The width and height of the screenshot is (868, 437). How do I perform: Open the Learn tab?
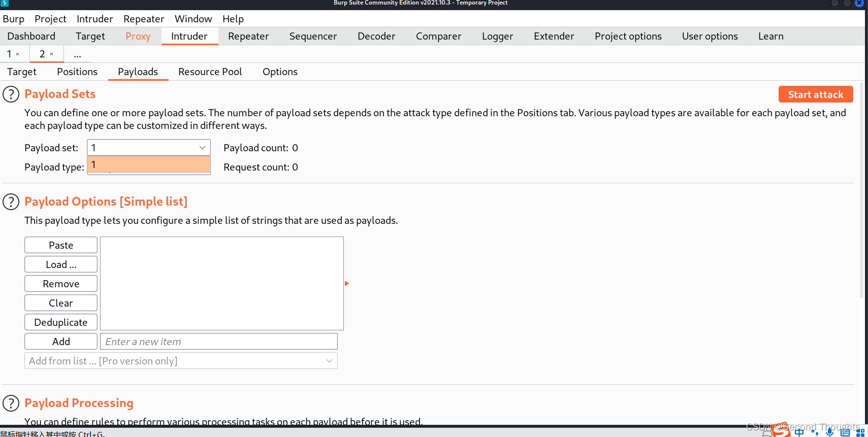[x=771, y=36]
